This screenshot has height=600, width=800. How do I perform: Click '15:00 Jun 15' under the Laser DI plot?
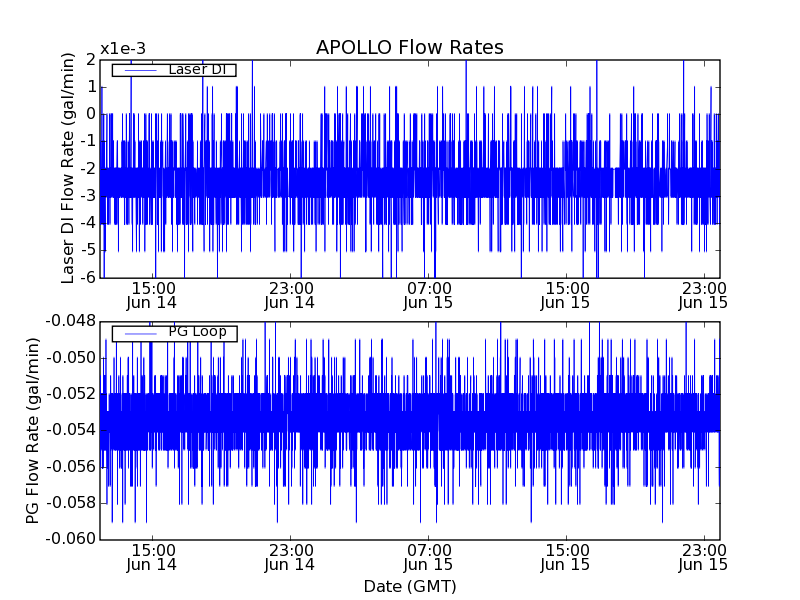click(566, 295)
